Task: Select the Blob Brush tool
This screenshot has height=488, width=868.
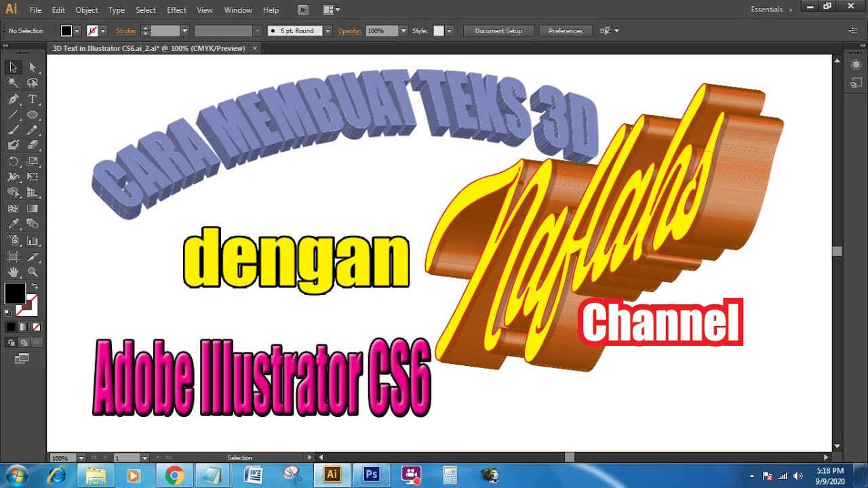Action: tap(13, 145)
